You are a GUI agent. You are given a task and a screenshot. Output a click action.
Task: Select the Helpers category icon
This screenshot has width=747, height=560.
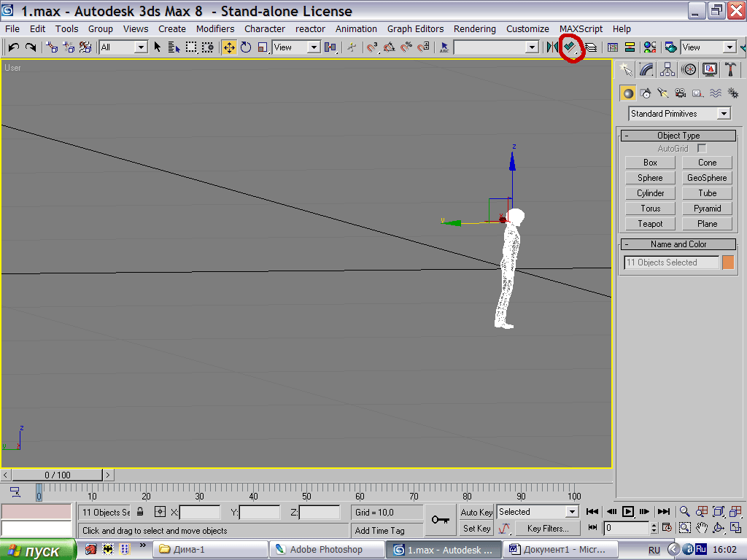[x=697, y=93]
